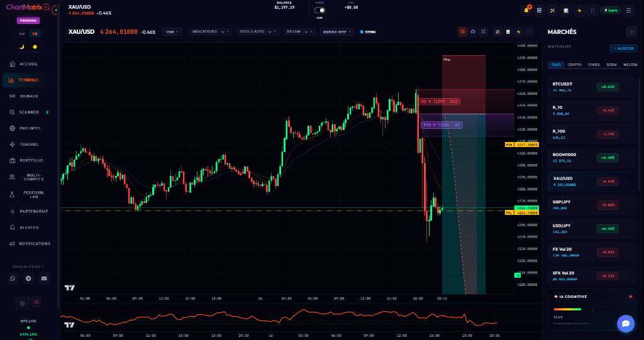Screen dimensions: 644x340
Task: Click the AJOUTER button in watchlist
Action: tap(623, 48)
